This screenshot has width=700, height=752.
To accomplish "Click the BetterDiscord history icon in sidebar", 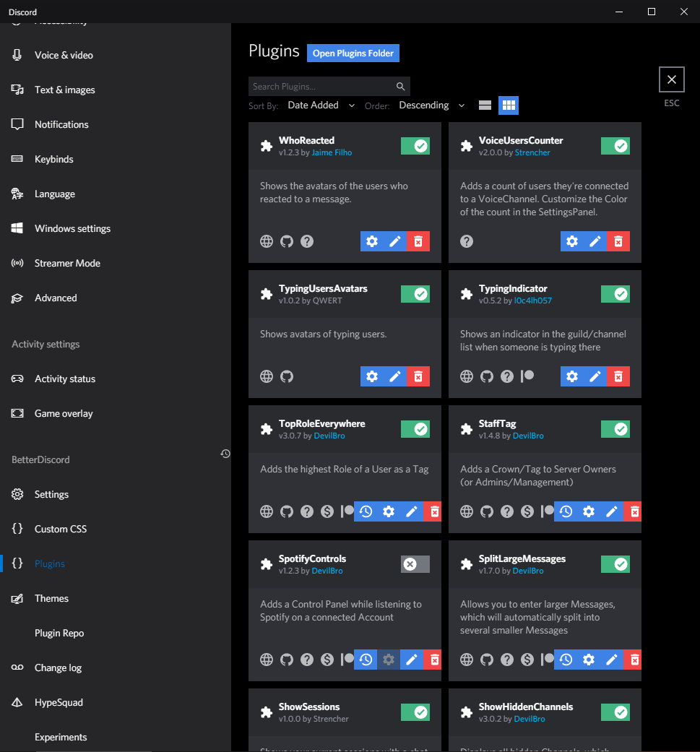I will tap(225, 454).
